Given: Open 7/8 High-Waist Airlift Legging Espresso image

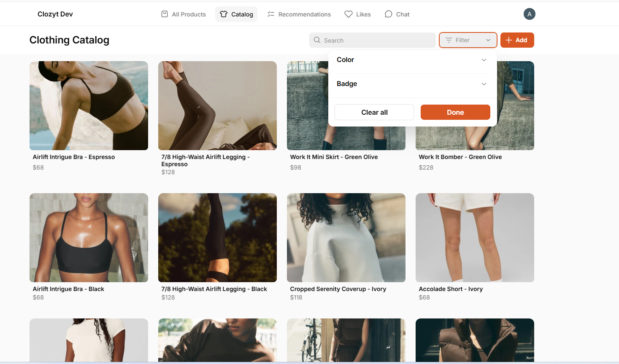Looking at the screenshot, I should (217, 105).
